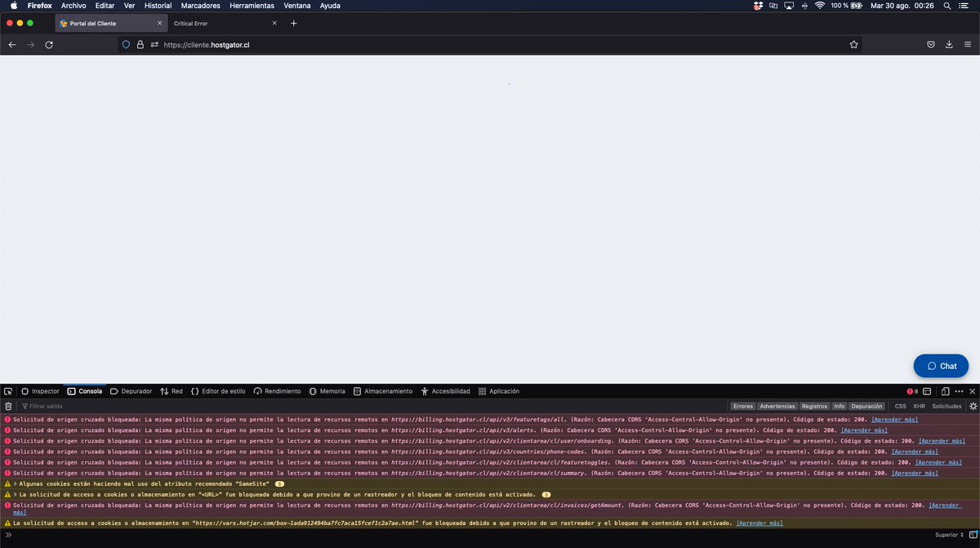
Task: Open the Historial menu
Action: tap(158, 6)
